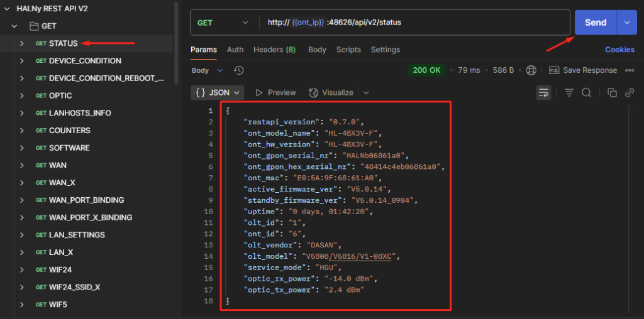This screenshot has height=319, width=644.
Task: Open the Body response dropdown
Action: pos(207,70)
